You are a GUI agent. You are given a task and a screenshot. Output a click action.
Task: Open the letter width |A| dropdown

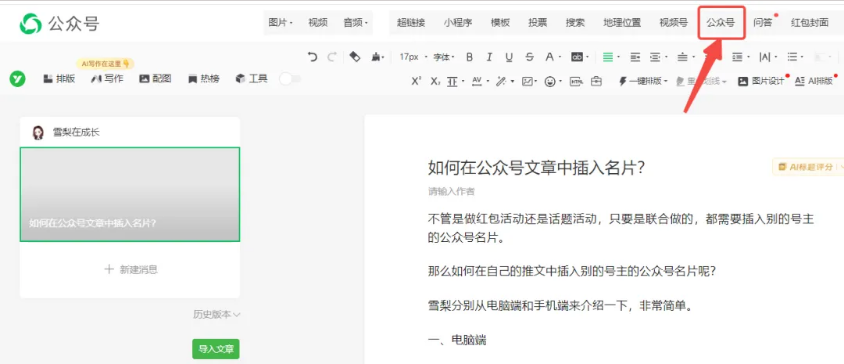[768, 57]
